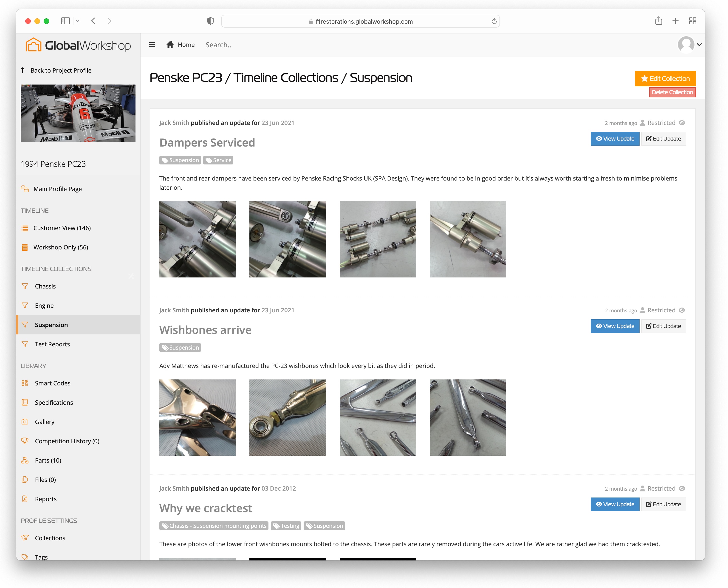Open the Collections settings icon

pyautogui.click(x=25, y=538)
